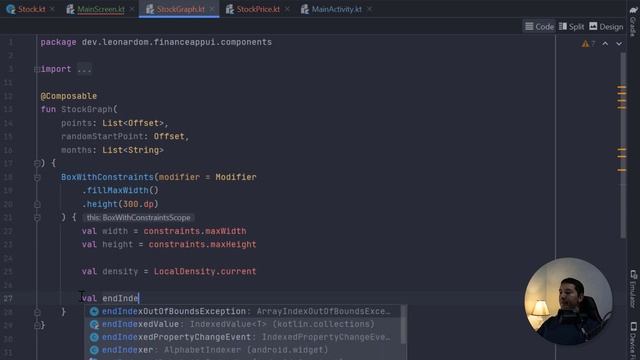Click the StockGraph function name
This screenshot has width=640, height=360.
click(x=87, y=109)
